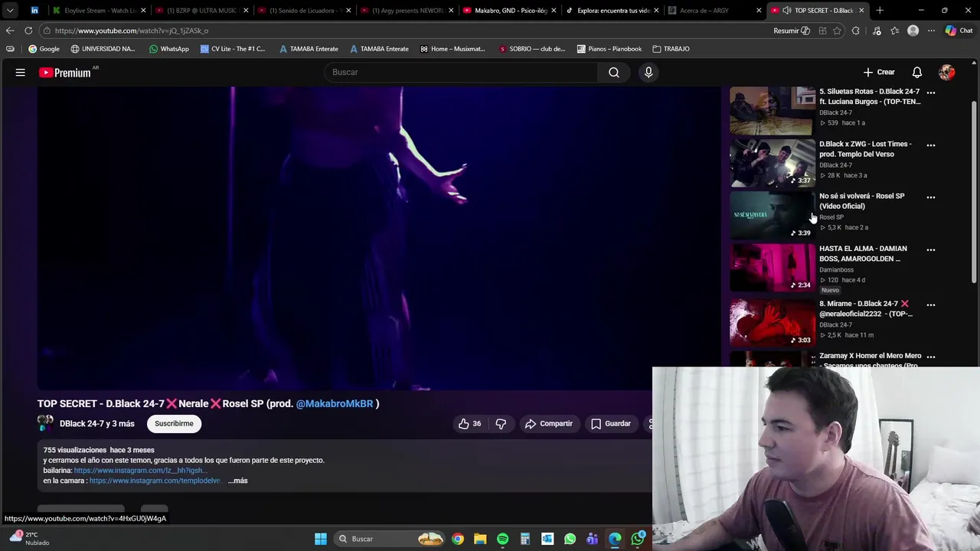Open options for 8. Mirame video
Image resolution: width=980 pixels, height=551 pixels.
click(x=931, y=305)
